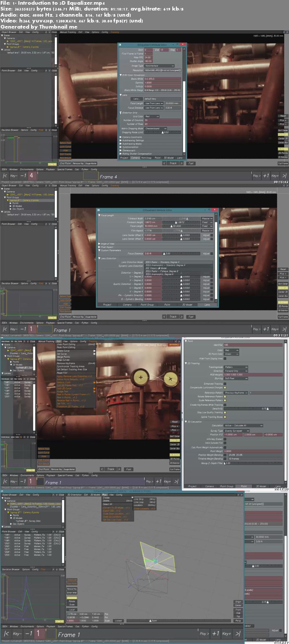Jump to last frame in Frame 4 timeline

284,176
